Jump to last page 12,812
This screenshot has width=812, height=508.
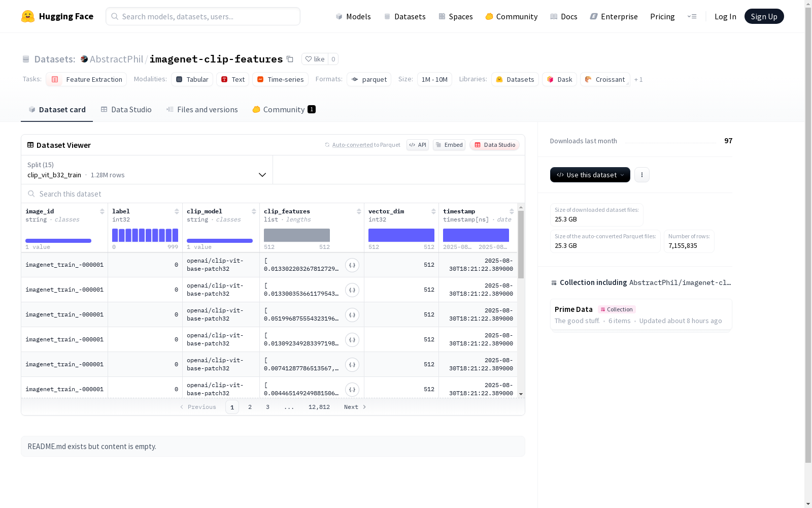pyautogui.click(x=319, y=407)
